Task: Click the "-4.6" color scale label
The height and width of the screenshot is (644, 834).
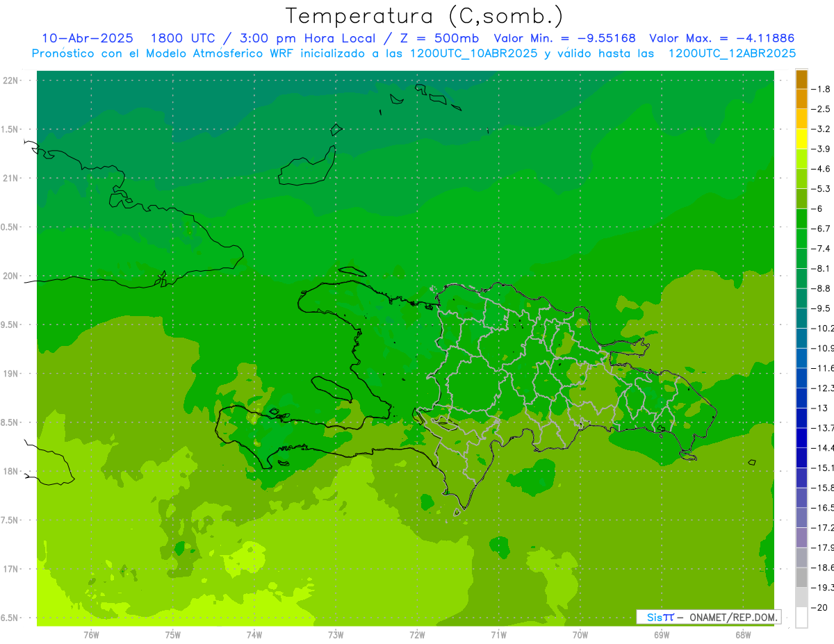Action: [x=822, y=169]
